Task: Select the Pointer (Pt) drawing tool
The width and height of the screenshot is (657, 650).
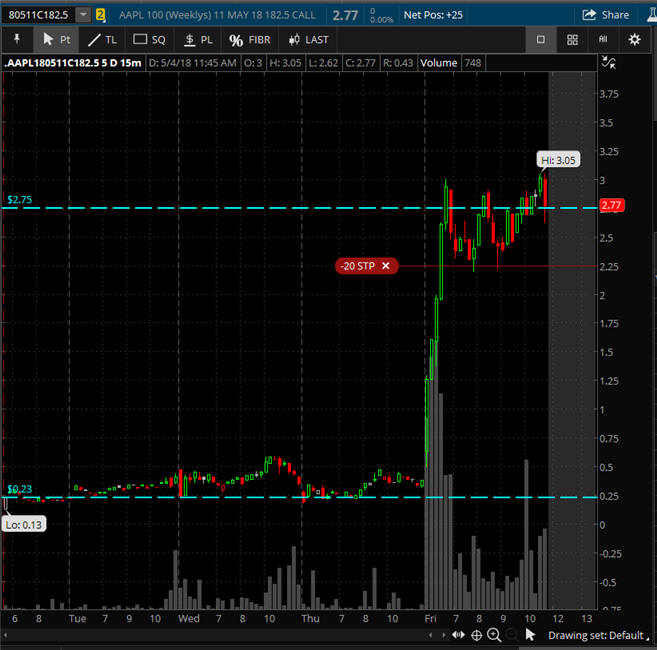Action: click(56, 40)
